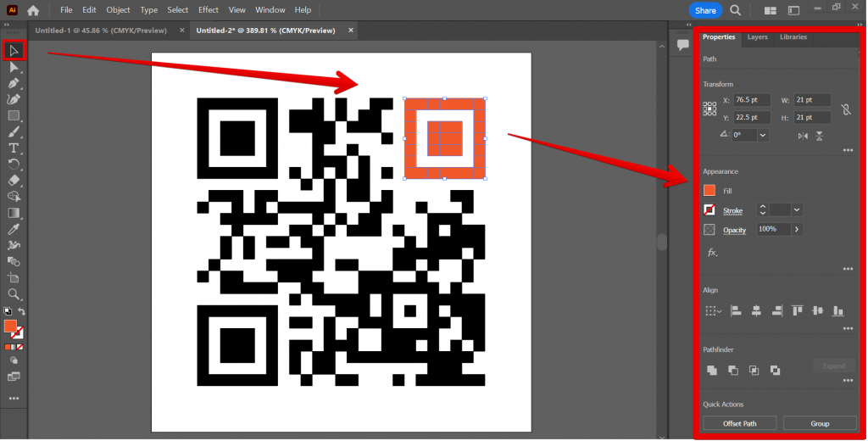This screenshot has height=441, width=868.
Task: Click the reference point locator grid
Action: point(709,109)
